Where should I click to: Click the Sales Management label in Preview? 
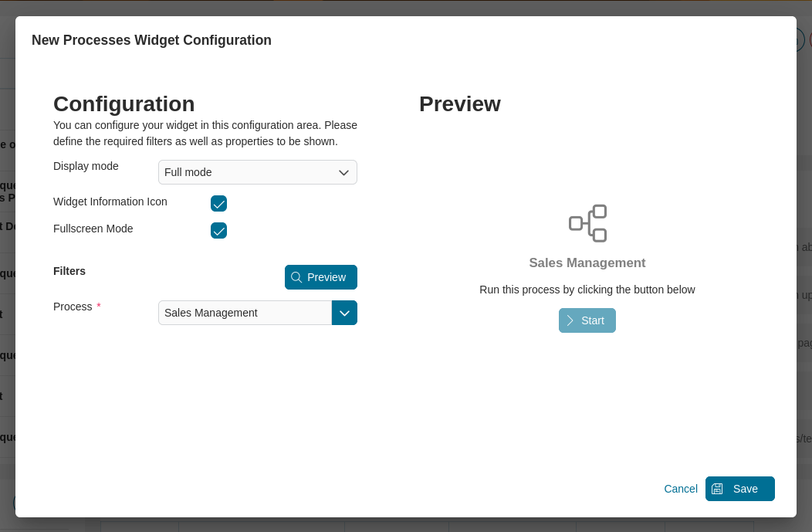[587, 263]
